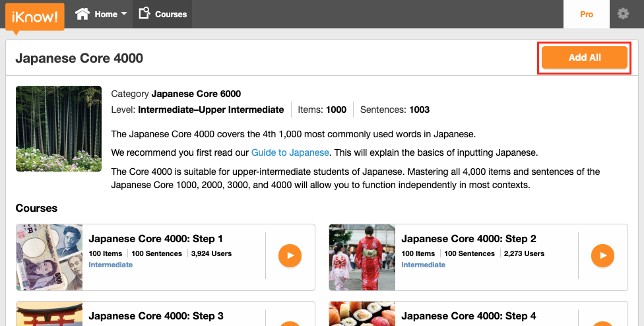Image resolution: width=644 pixels, height=326 pixels.
Task: Click the kimono thumbnail of Step 2
Action: (x=362, y=257)
